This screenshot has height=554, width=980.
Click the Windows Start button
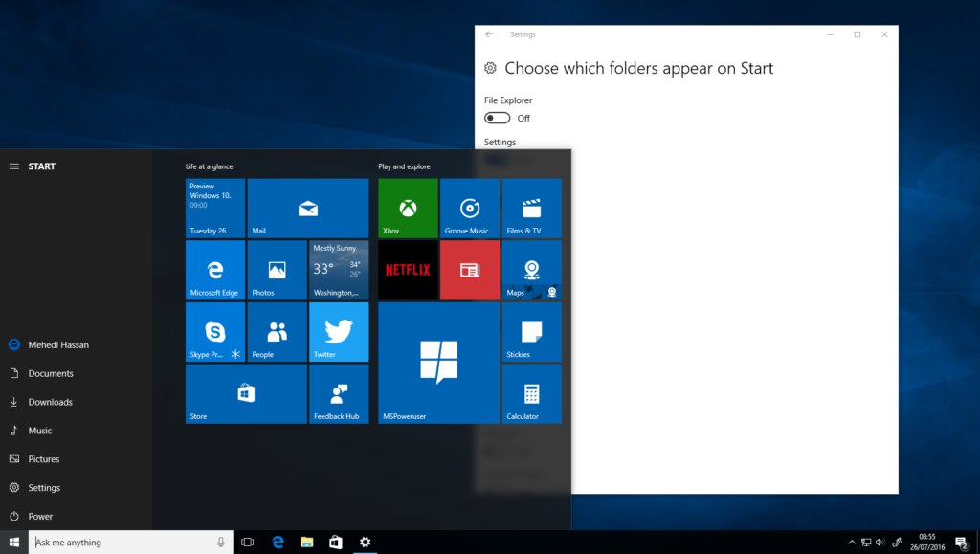pos(13,543)
